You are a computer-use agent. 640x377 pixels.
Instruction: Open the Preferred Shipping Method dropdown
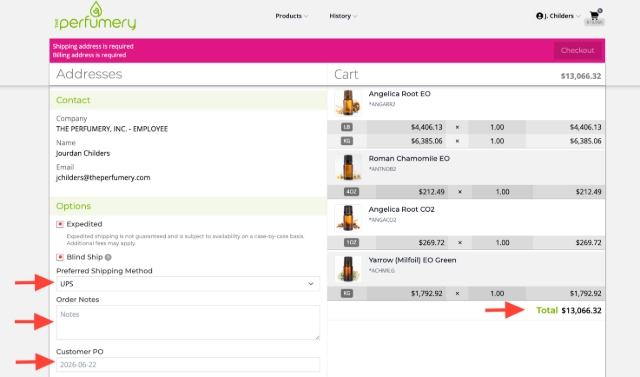click(x=188, y=284)
